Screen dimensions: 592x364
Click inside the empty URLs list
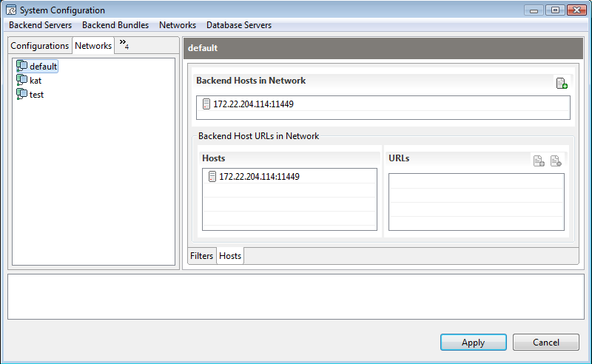pos(477,202)
